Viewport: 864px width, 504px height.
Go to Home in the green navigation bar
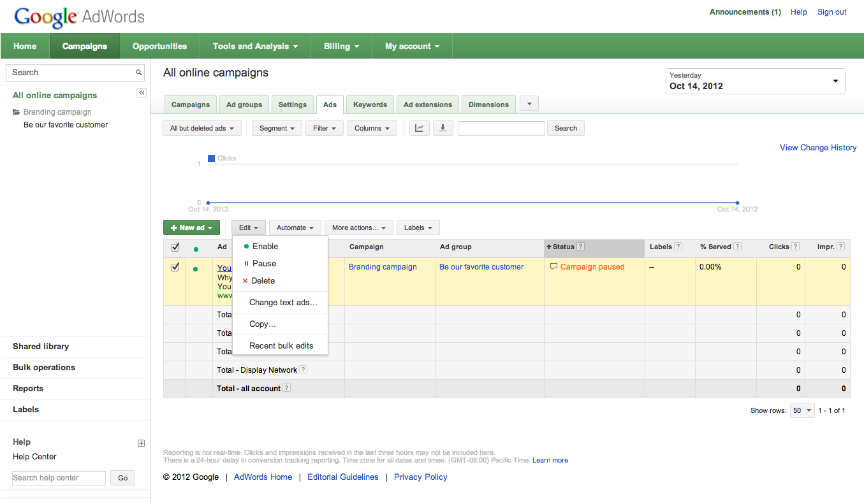pos(25,47)
